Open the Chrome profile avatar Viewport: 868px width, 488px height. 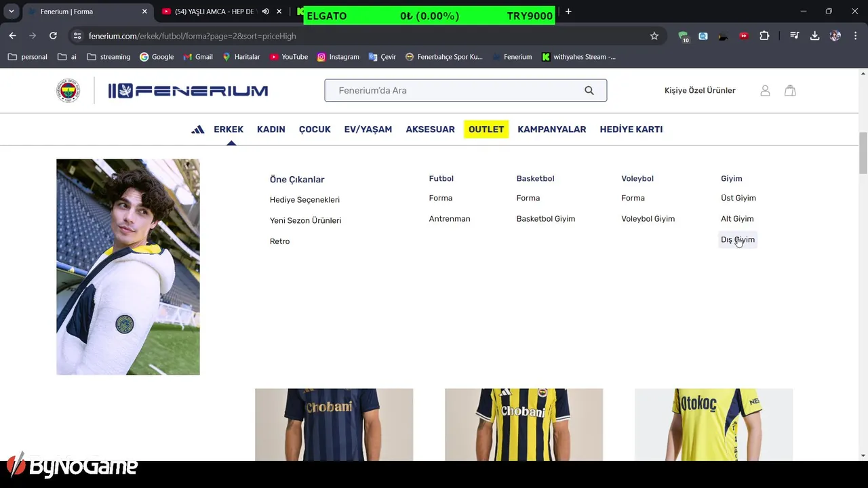(x=835, y=36)
